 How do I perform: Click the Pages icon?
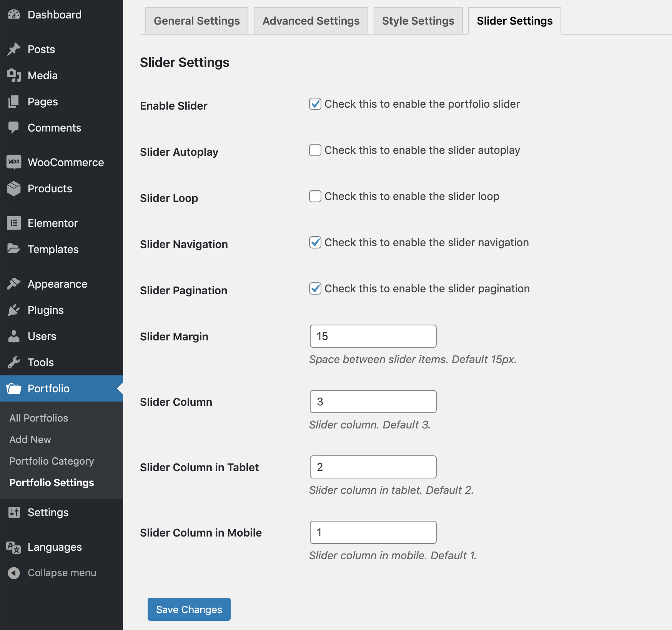14,102
